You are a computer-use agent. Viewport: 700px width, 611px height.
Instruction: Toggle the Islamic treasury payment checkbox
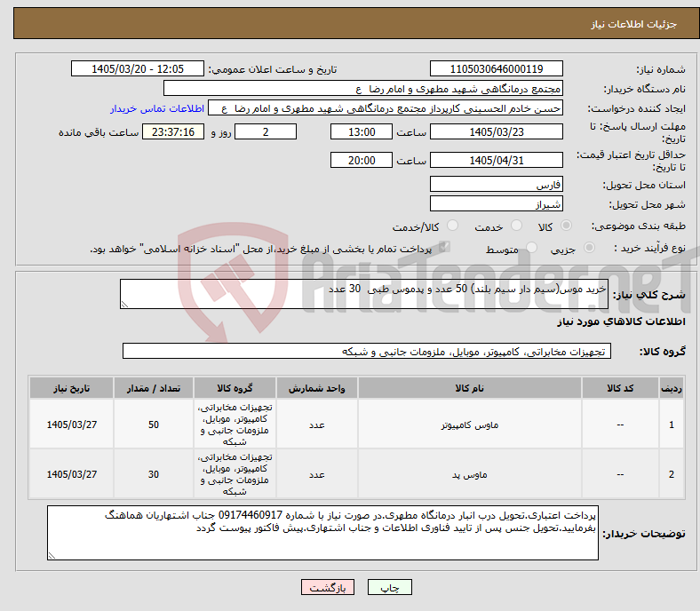pyautogui.click(x=444, y=247)
